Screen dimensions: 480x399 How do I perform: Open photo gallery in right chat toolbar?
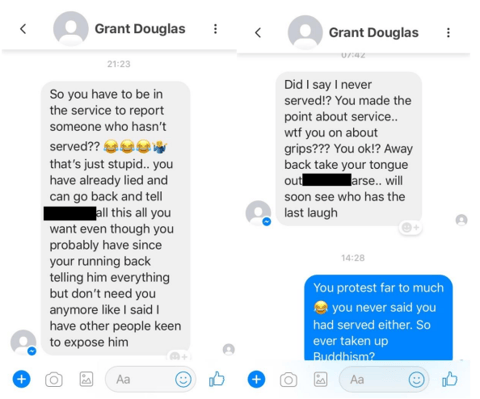coord(321,379)
